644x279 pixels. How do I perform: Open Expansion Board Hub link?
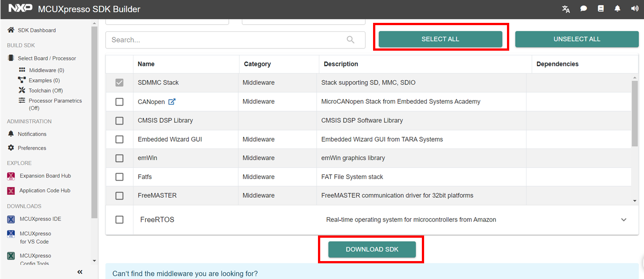pyautogui.click(x=45, y=176)
